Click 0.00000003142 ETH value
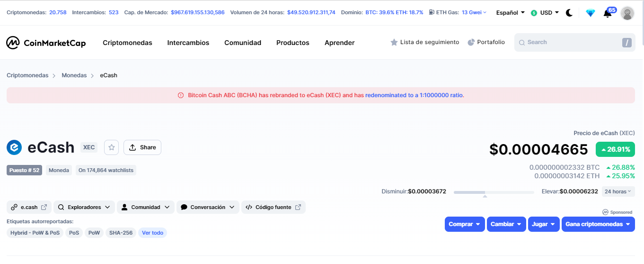Screen dimensions: 644x264 pyautogui.click(x=567, y=176)
